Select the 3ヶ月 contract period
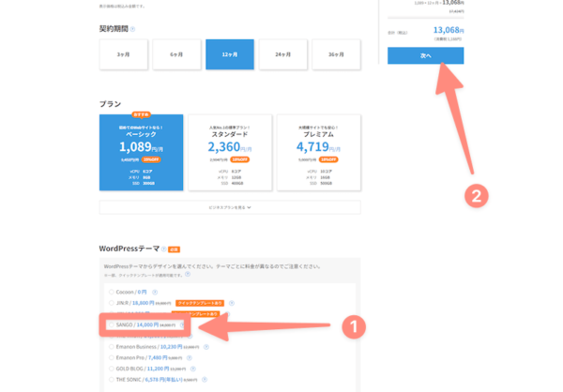 coord(123,55)
